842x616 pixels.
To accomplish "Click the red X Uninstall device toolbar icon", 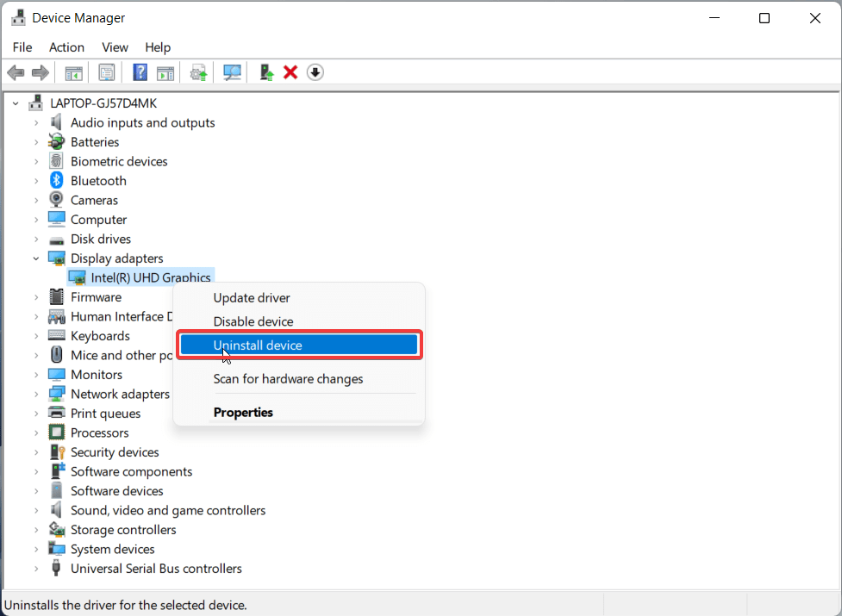I will [x=290, y=72].
